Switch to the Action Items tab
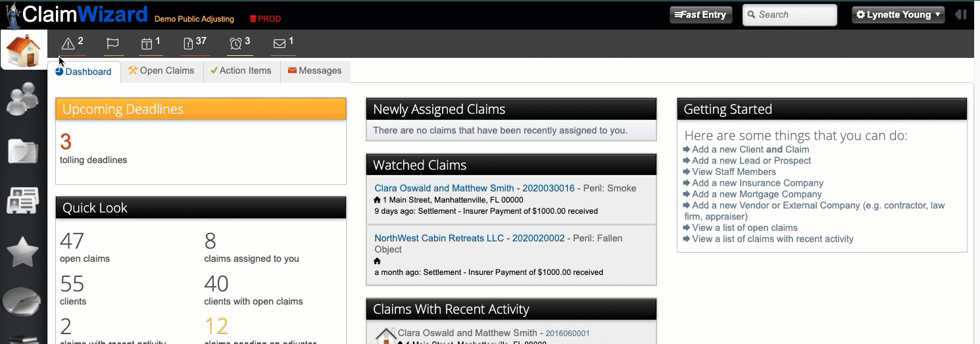This screenshot has height=344, width=980. click(241, 71)
